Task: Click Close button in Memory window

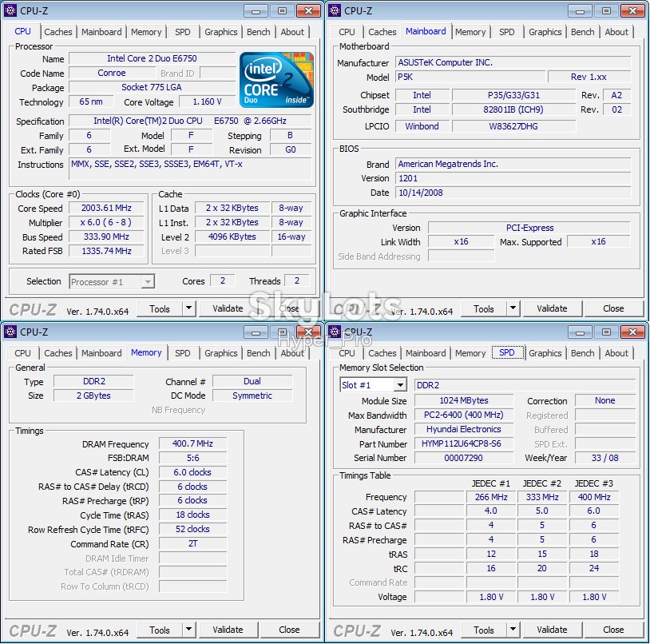Action: coord(289,630)
